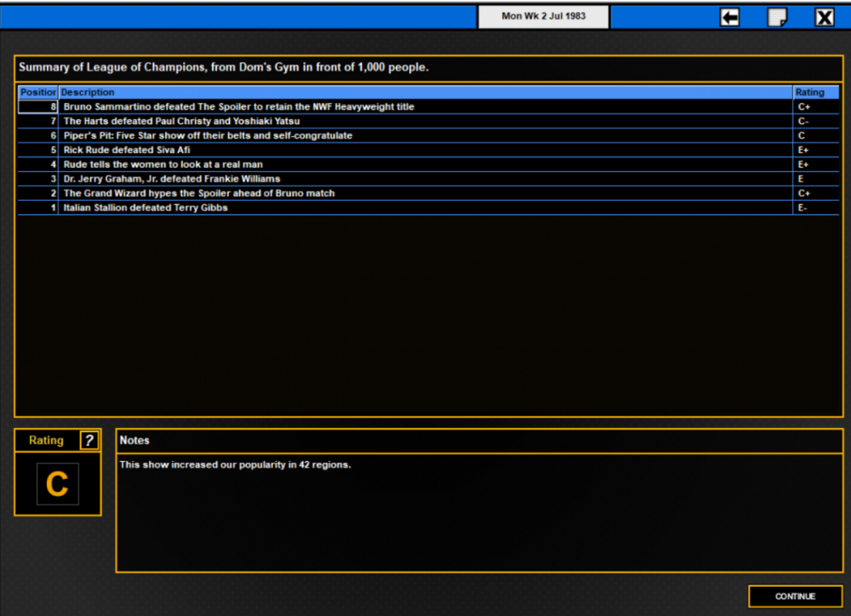
Task: Select The Harts defeated Paul Christy row
Action: pyautogui.click(x=428, y=121)
